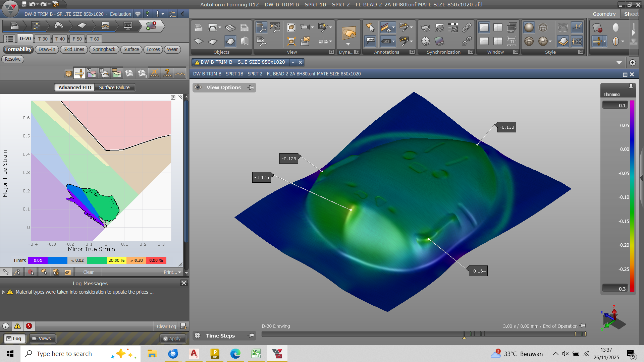Screen dimensions: 644x362
Task: Expand the log message warning row
Action: [x=3, y=292]
